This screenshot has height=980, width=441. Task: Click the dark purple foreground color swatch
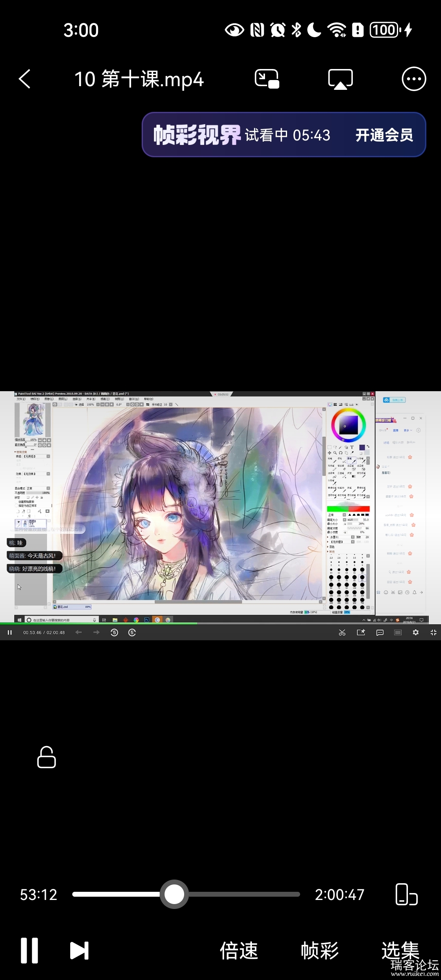[x=362, y=448]
